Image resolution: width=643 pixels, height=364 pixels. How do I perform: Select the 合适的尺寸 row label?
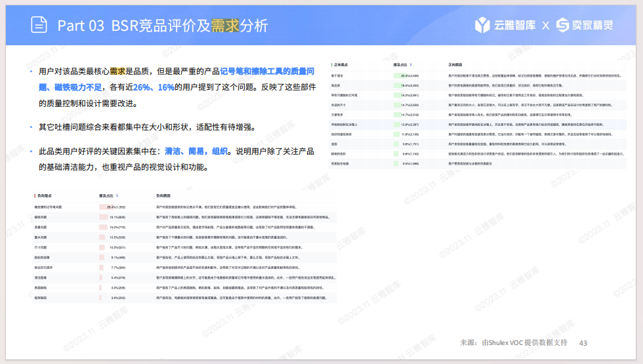(339, 105)
